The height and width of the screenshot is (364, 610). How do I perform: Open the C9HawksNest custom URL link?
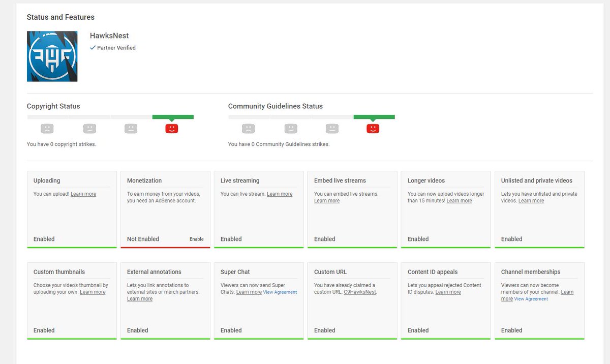[360, 292]
